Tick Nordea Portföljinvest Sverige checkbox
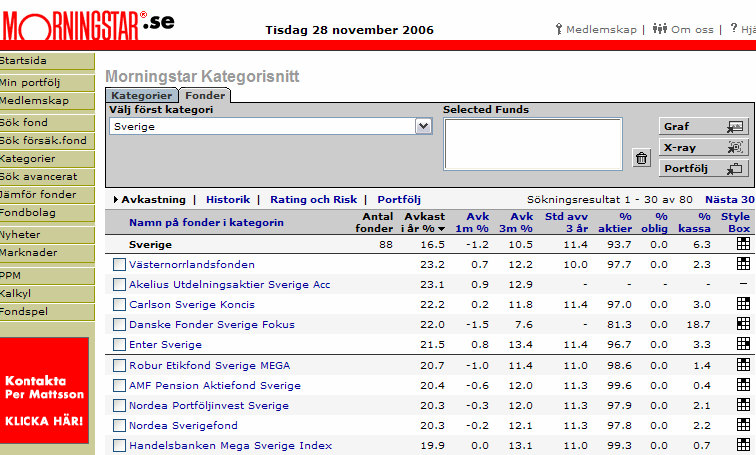This screenshot has width=756, height=455. [119, 406]
